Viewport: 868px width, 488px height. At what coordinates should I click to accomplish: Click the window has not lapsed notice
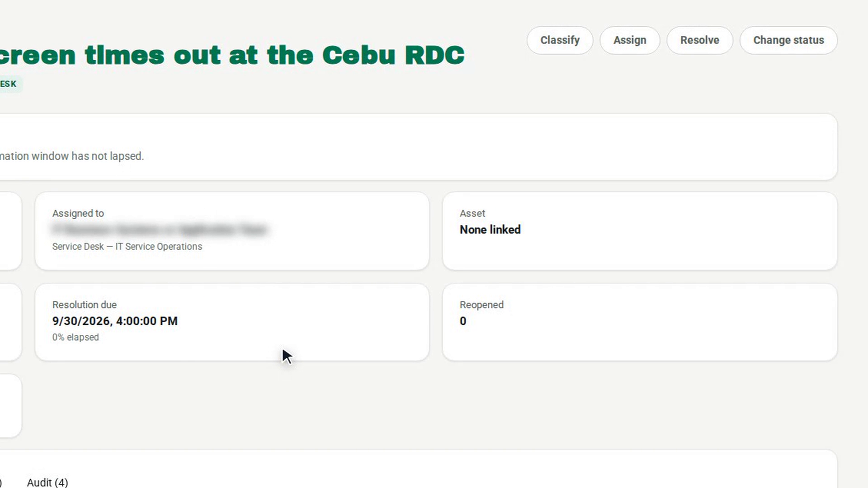[x=71, y=156]
